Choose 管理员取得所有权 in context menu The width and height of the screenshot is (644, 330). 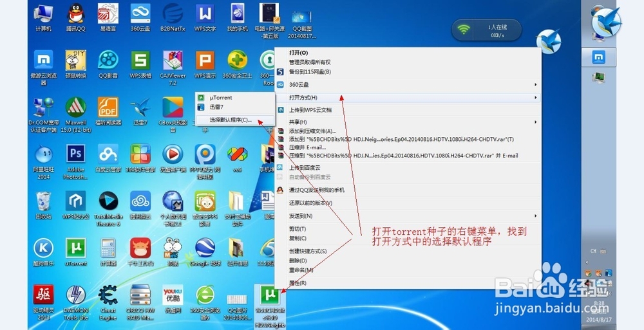pyautogui.click(x=408, y=62)
